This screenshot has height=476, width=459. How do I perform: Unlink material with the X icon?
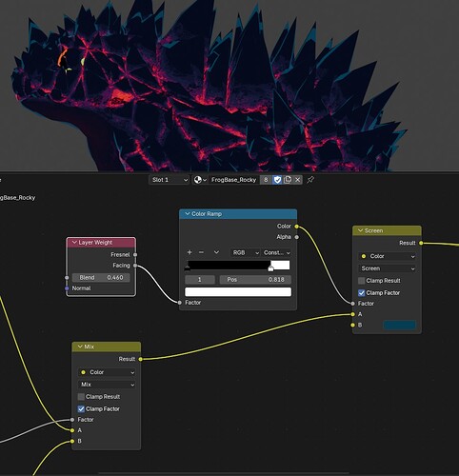pyautogui.click(x=297, y=180)
